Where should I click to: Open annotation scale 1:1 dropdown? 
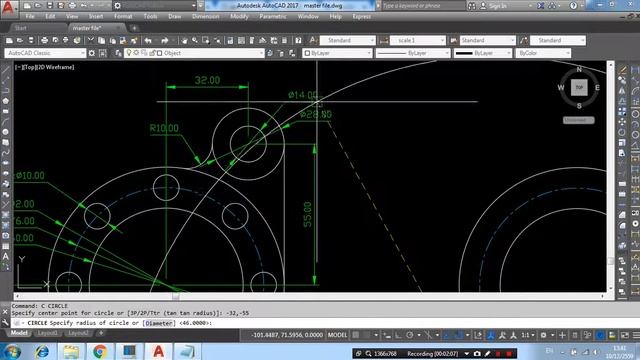click(528, 335)
